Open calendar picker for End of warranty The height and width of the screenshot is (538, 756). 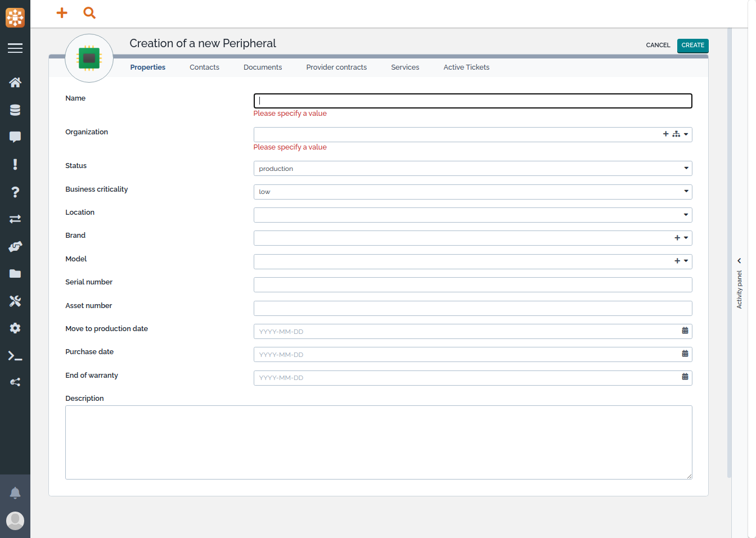pyautogui.click(x=685, y=377)
